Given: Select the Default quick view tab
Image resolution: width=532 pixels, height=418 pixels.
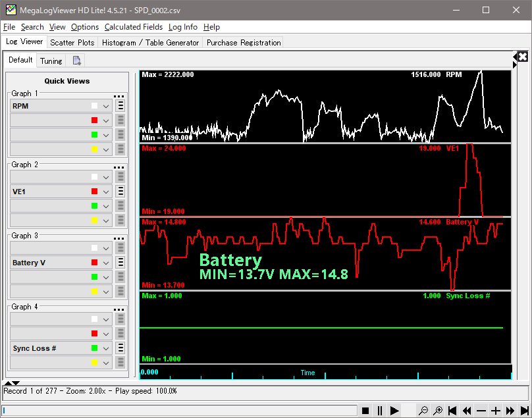Looking at the screenshot, I should (20, 60).
